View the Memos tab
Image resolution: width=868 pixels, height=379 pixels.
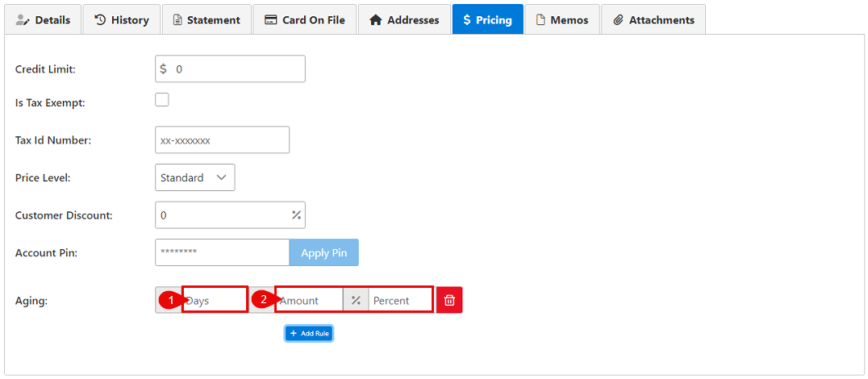tap(562, 19)
